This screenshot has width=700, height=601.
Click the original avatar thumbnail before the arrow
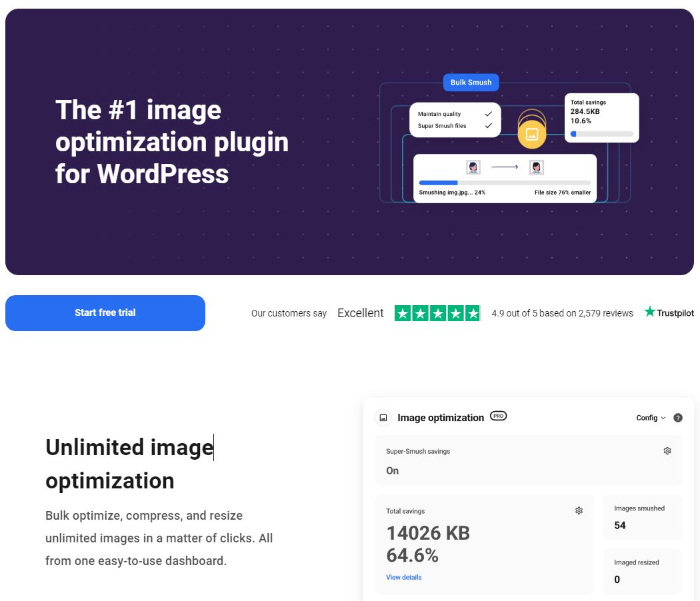point(473,167)
